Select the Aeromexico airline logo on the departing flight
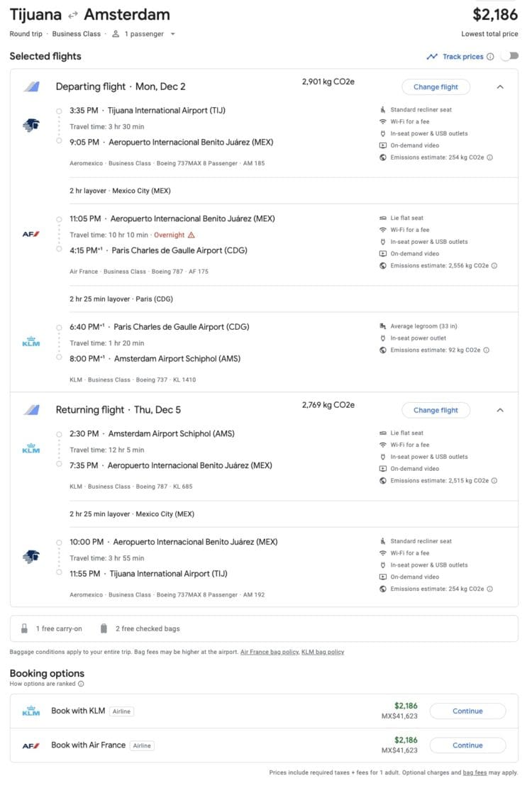Screen dimensions: 532x788 [x=31, y=125]
